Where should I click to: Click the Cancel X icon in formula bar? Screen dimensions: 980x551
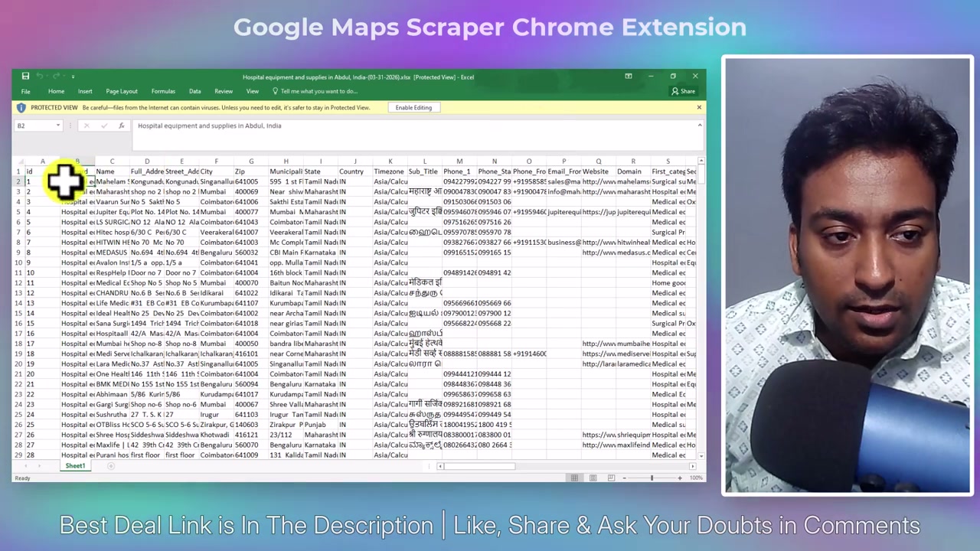[x=87, y=126]
